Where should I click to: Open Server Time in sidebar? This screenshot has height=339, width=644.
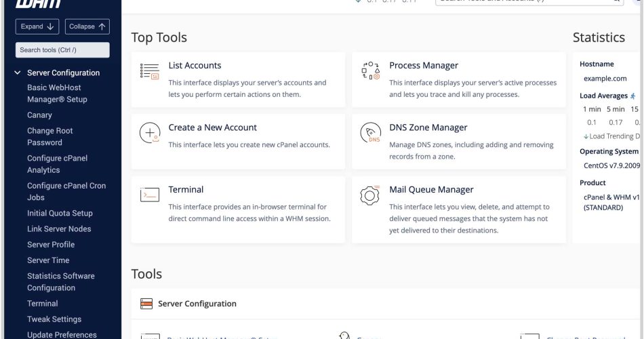click(x=48, y=260)
